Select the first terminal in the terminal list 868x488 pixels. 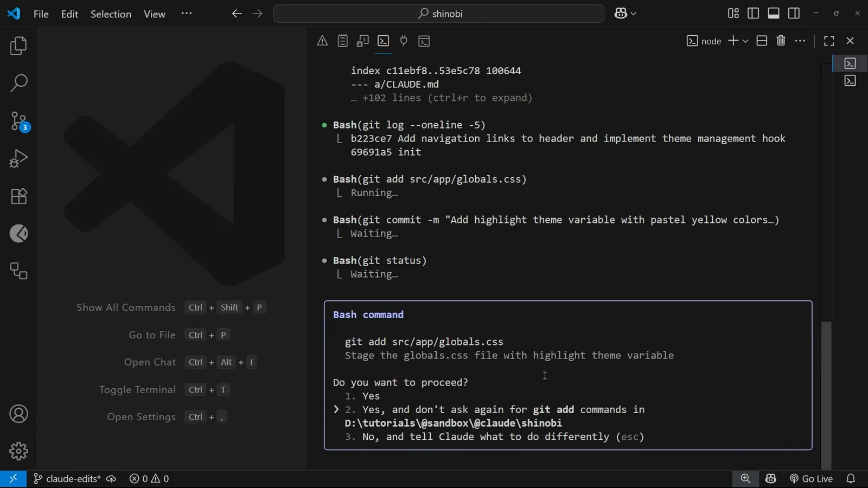click(x=850, y=63)
